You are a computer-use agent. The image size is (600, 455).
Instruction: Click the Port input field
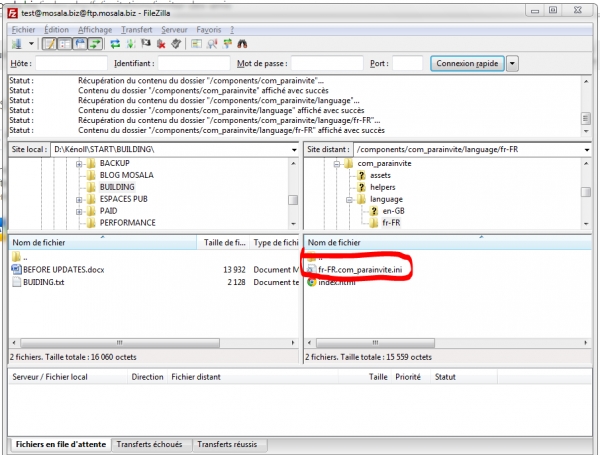click(408, 64)
